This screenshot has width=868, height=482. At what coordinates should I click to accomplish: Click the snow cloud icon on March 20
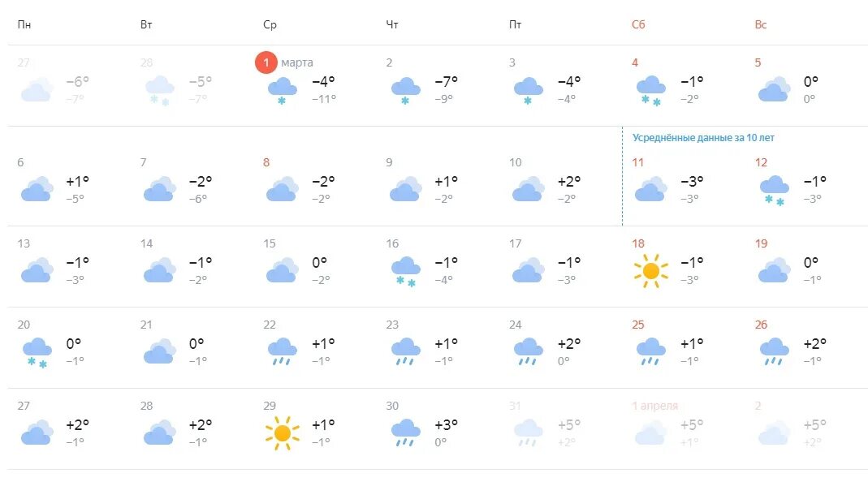pos(37,351)
